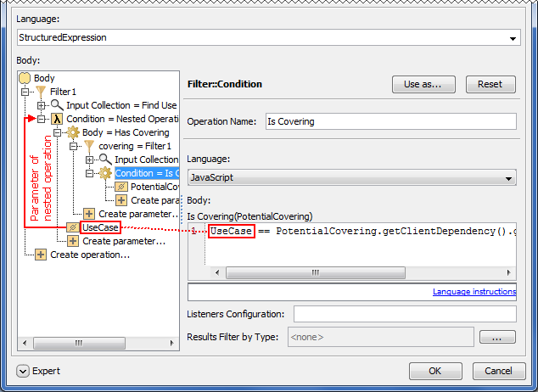Click the tree scrollbar left arrow

25,343
